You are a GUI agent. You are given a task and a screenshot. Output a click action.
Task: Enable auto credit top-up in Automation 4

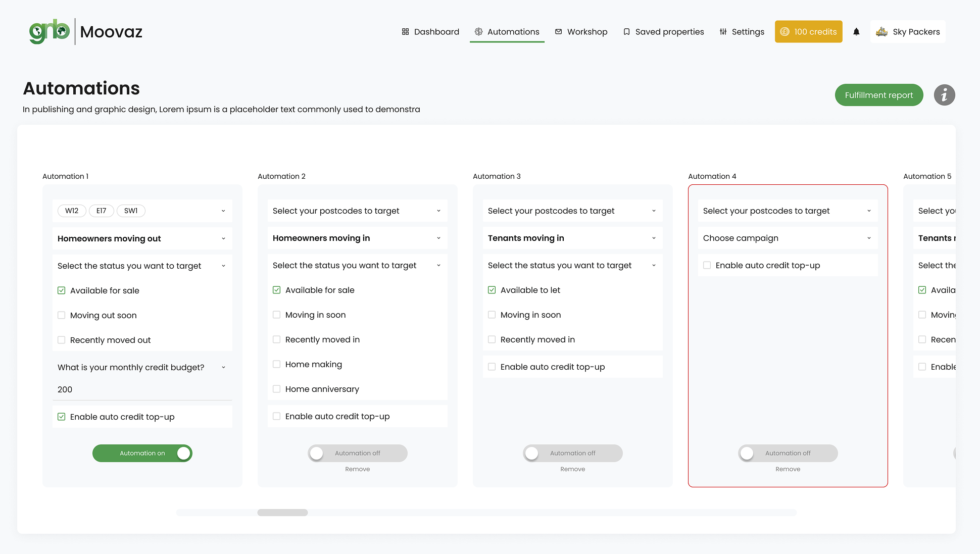coord(707,265)
